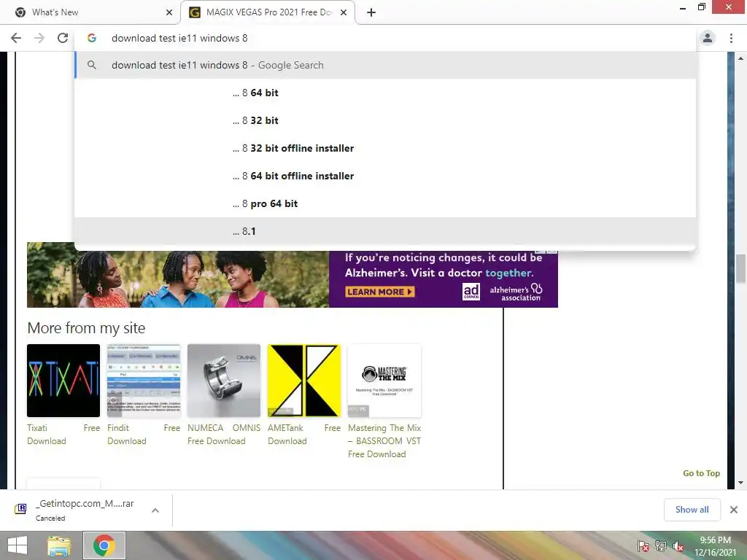Close the What's New tab

click(x=169, y=12)
